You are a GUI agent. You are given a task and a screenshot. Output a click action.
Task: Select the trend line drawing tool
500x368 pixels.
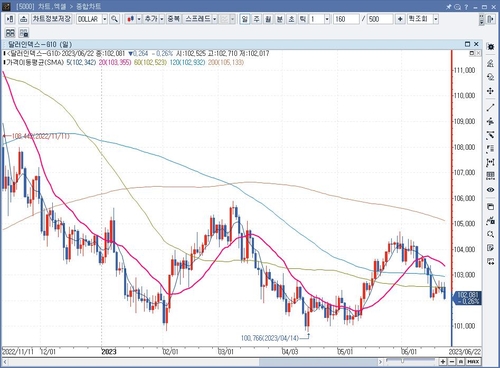[490, 107]
